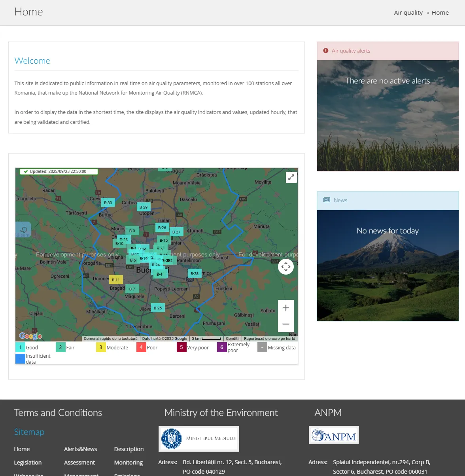Click the Extremely poor legend swatch numbered 6
465x476 pixels.
222,347
